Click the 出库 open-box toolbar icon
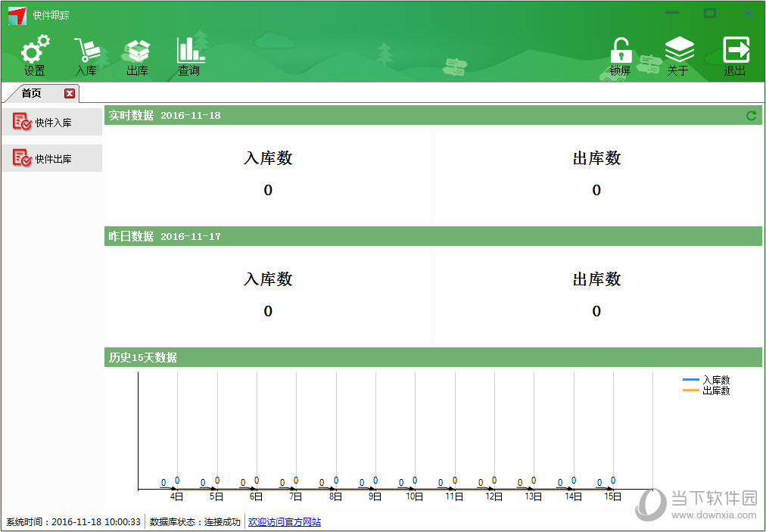 [137, 52]
